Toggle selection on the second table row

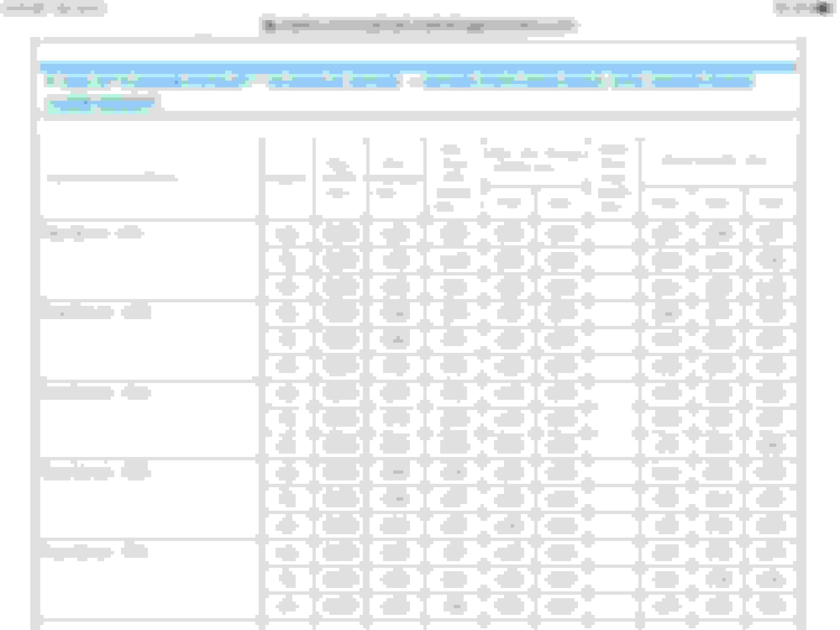288,260
